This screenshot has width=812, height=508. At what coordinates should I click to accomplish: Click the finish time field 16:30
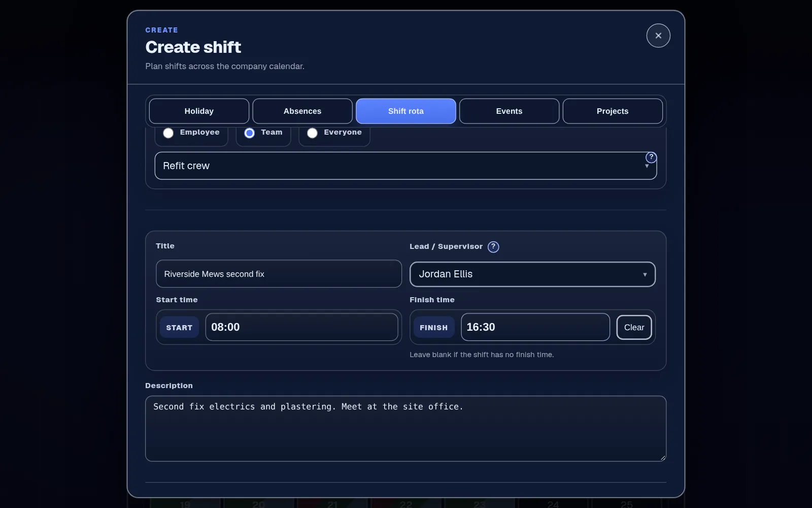pos(535,327)
